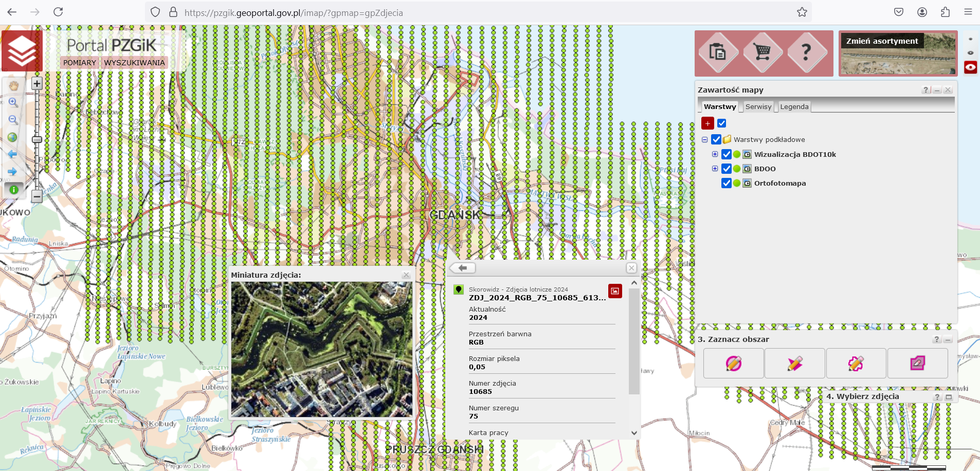Activate the zoom-in magnifier tool
This screenshot has height=471, width=980.
click(13, 102)
